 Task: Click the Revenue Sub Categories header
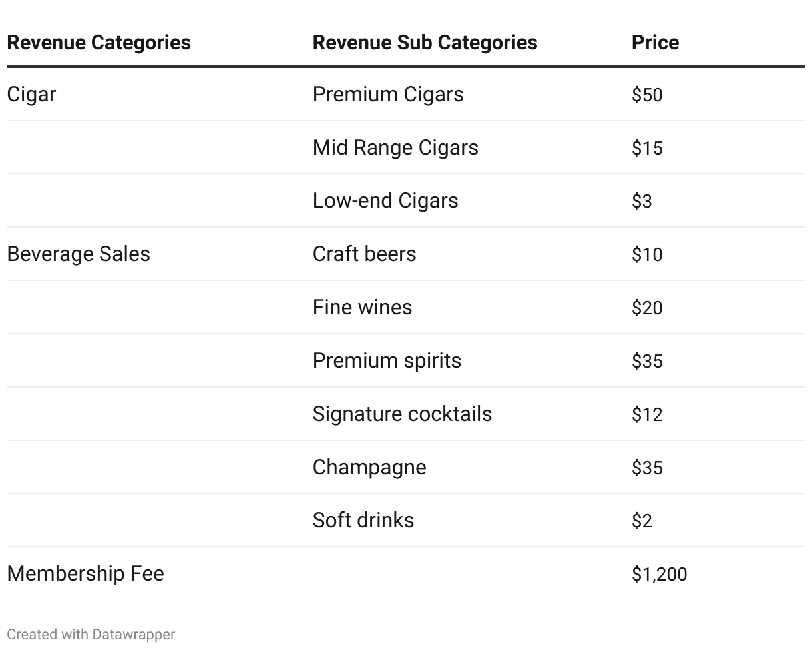coord(425,43)
